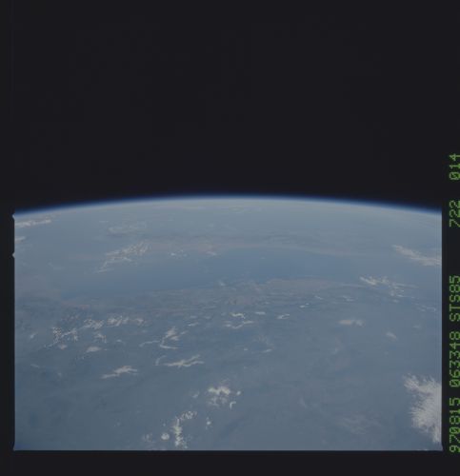Click the mission label "STS85"
460x476 pixels.
(454, 298)
